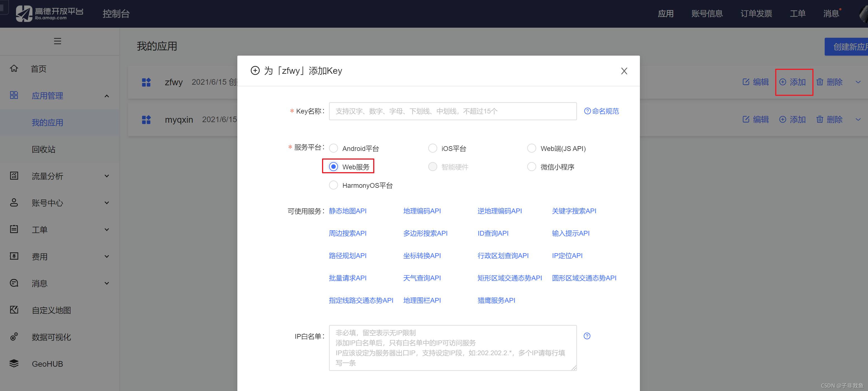Expand the 账号中心 menu chevron
The width and height of the screenshot is (868, 391).
[x=107, y=203]
